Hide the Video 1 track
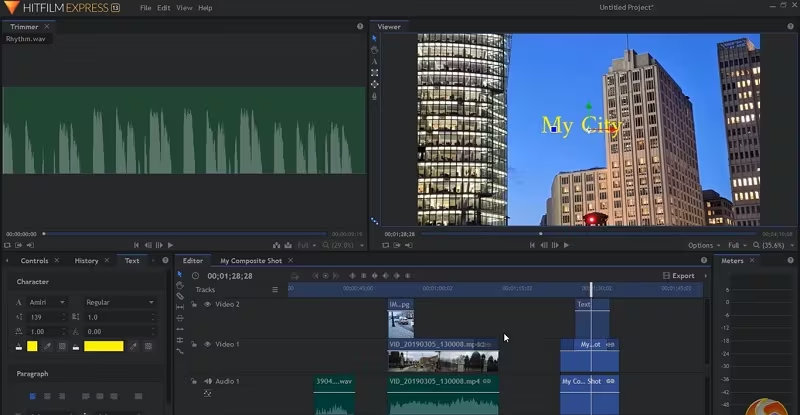 pos(207,345)
